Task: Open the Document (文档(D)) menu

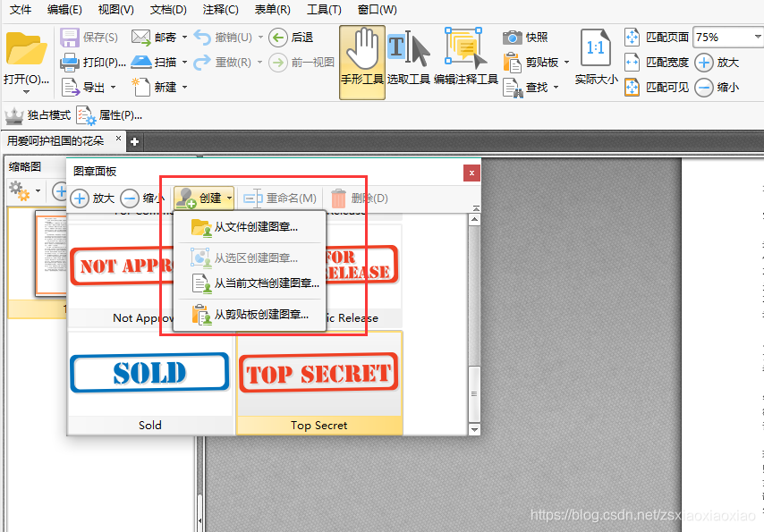Action: tap(168, 9)
